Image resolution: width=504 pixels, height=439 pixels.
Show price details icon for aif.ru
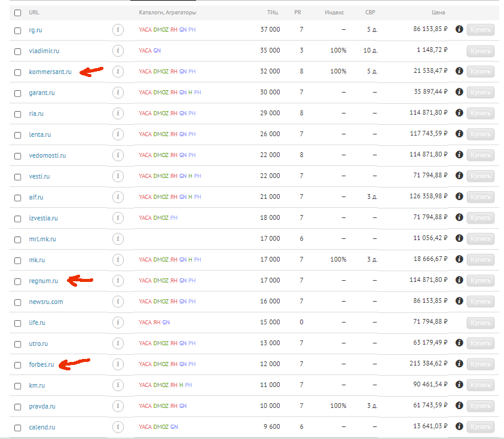(x=459, y=197)
